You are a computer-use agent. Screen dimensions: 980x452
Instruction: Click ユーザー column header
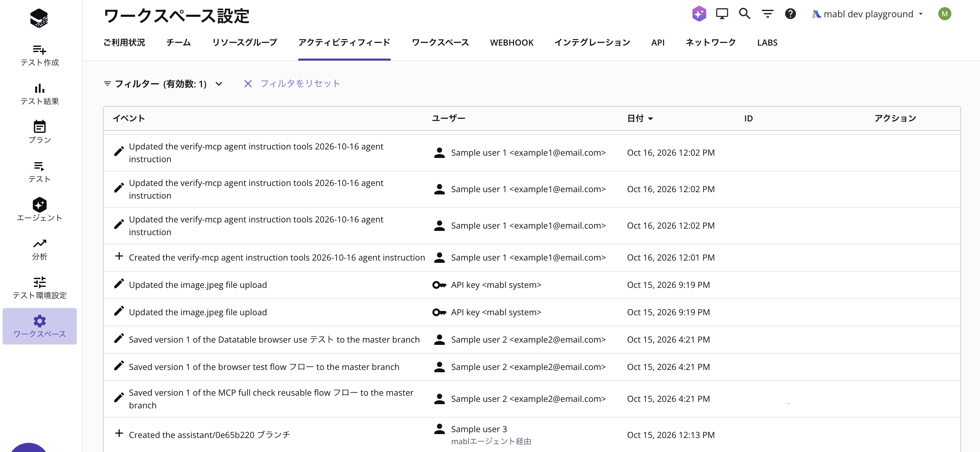point(449,118)
